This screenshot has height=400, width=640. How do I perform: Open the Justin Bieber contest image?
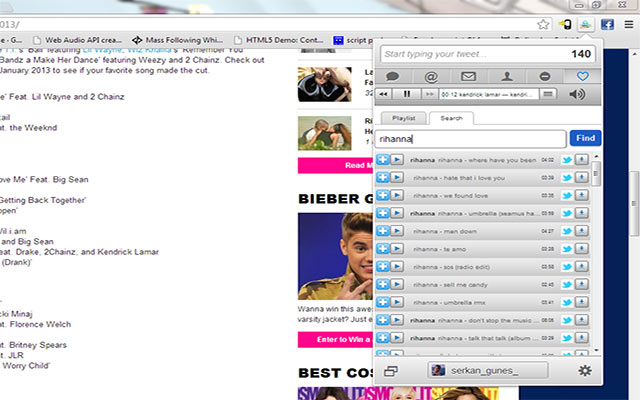tap(336, 256)
